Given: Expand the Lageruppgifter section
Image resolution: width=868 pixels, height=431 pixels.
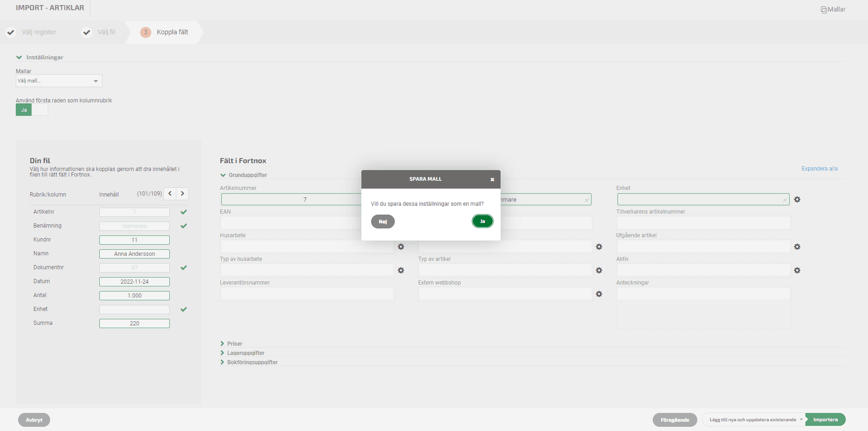Looking at the screenshot, I should (x=242, y=353).
